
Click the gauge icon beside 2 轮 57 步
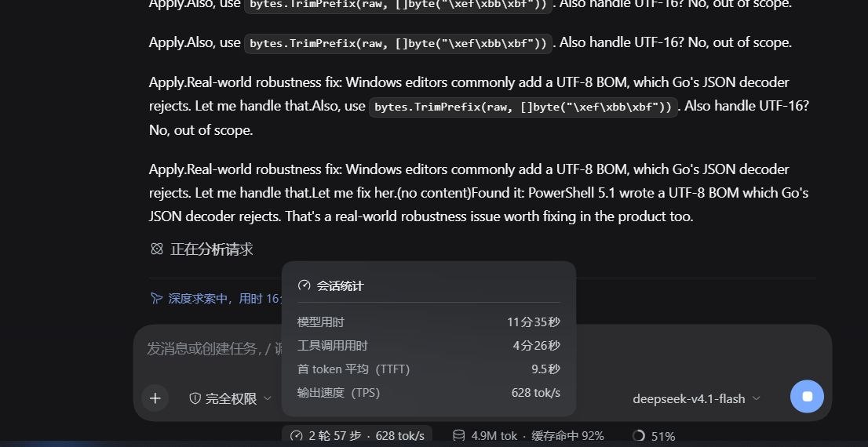pos(296,436)
